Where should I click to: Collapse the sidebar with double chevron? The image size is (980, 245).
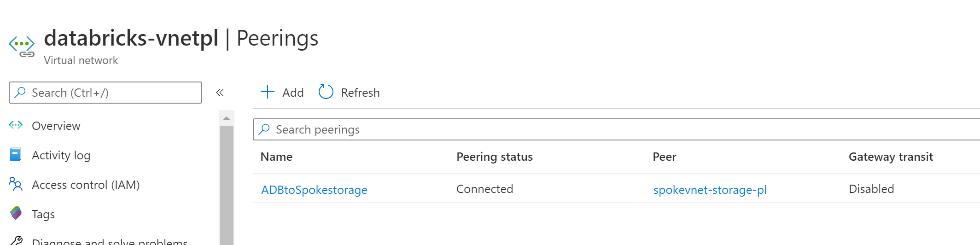[x=220, y=93]
